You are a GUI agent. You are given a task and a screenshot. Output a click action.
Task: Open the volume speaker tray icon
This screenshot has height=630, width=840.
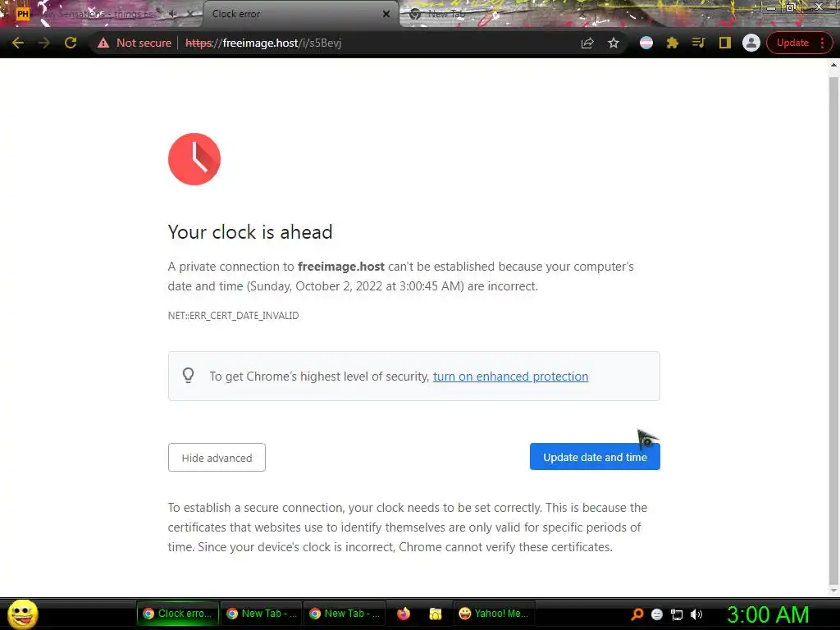click(x=696, y=614)
